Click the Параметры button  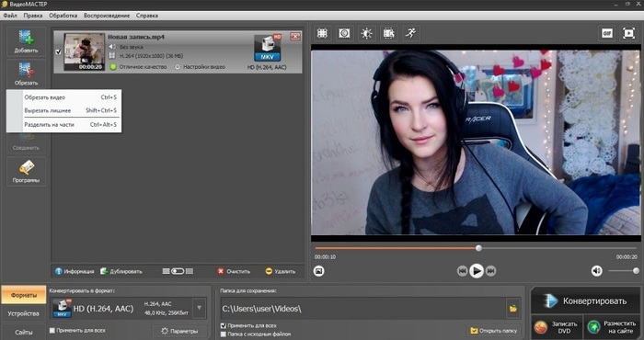tap(179, 331)
